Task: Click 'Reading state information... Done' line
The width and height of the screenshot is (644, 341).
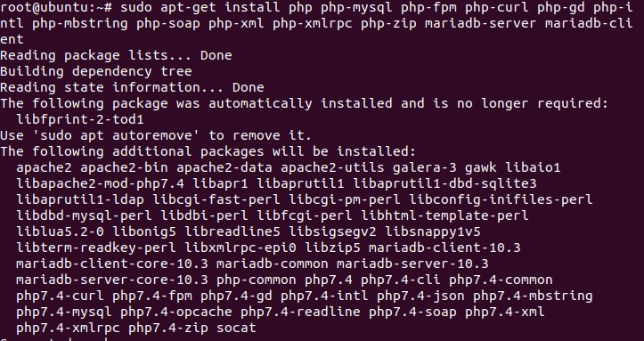Action: (x=132, y=87)
